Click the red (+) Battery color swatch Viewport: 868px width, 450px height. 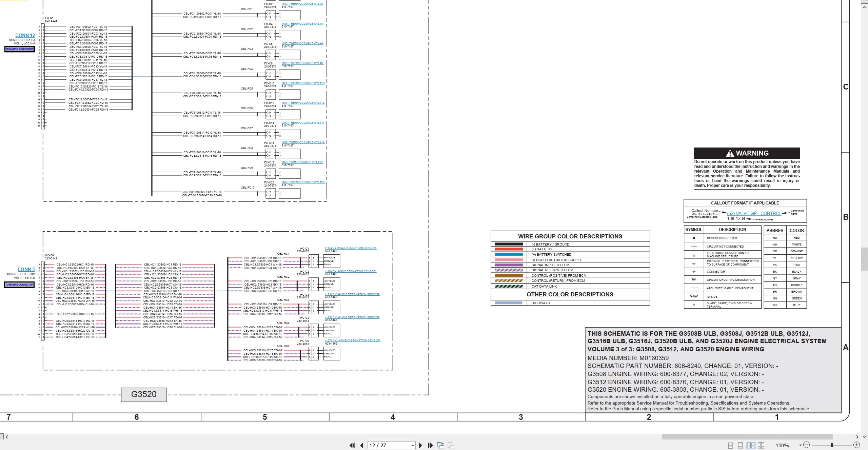tap(509, 249)
